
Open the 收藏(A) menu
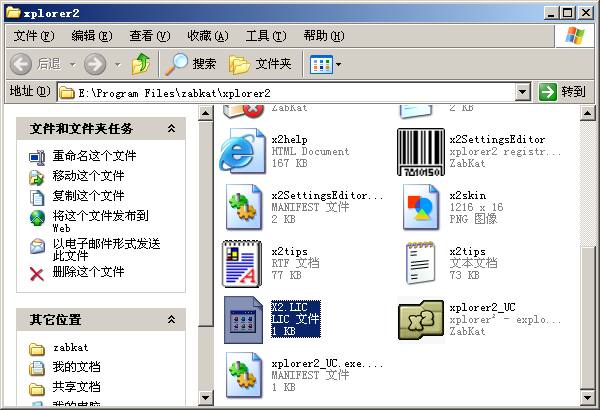208,36
